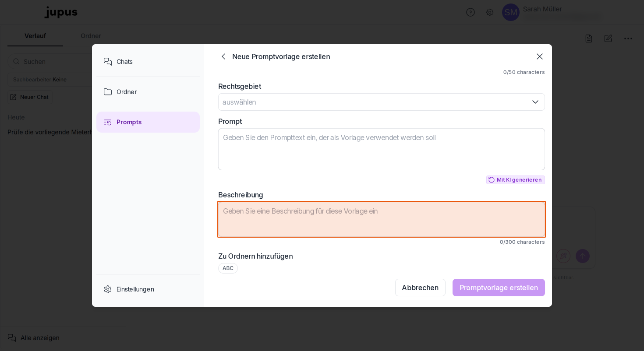Click the Rechtsgebiet dropdown chevron arrow

[x=535, y=102]
